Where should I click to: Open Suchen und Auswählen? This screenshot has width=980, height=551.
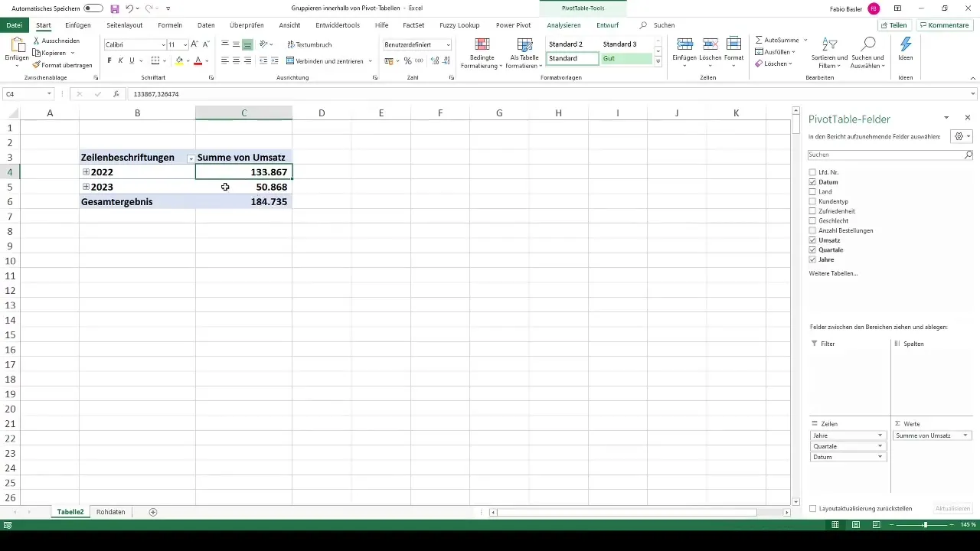[867, 53]
